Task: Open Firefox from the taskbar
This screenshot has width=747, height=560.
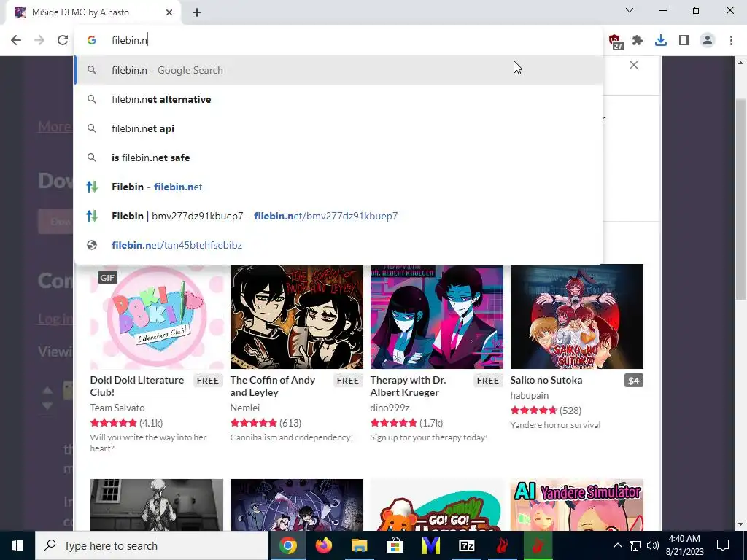Action: click(324, 545)
